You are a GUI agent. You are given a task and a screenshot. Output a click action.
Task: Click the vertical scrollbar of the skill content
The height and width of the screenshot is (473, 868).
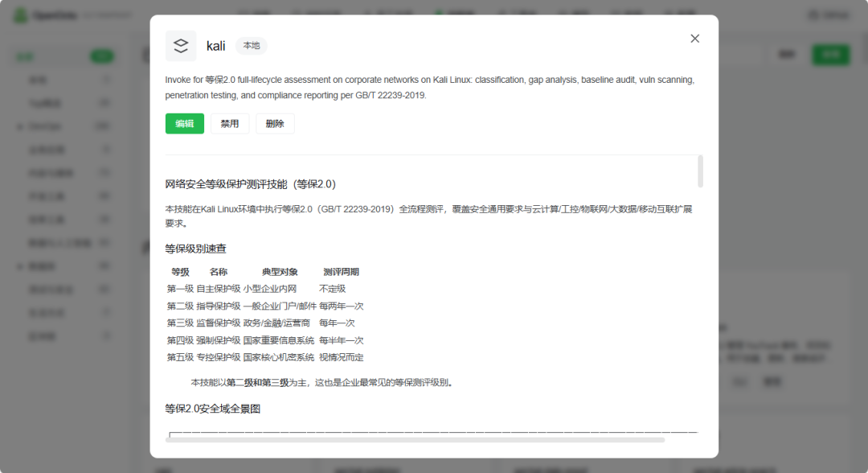(700, 171)
